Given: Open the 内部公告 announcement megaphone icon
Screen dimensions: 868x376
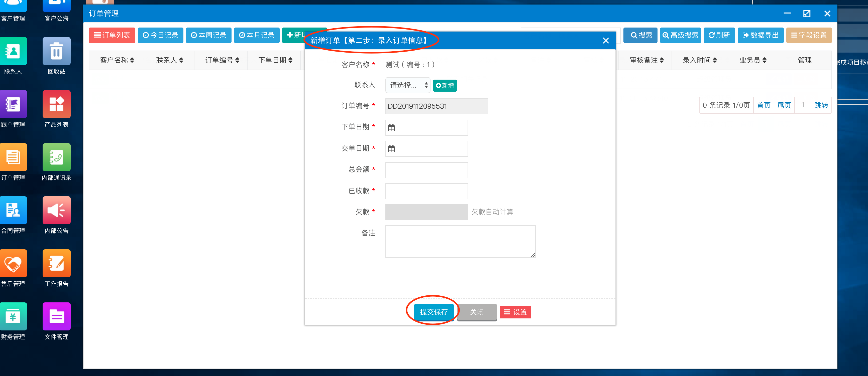Looking at the screenshot, I should (x=57, y=210).
